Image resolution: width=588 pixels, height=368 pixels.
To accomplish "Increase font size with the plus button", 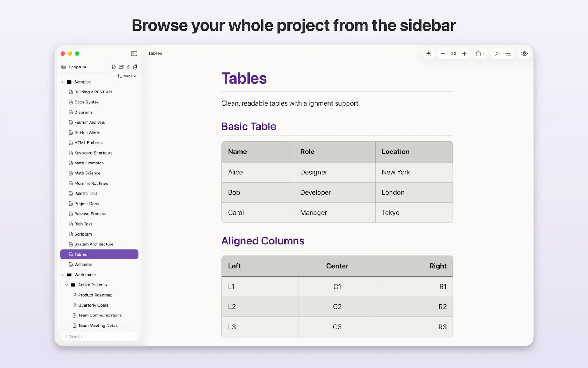I will (465, 53).
